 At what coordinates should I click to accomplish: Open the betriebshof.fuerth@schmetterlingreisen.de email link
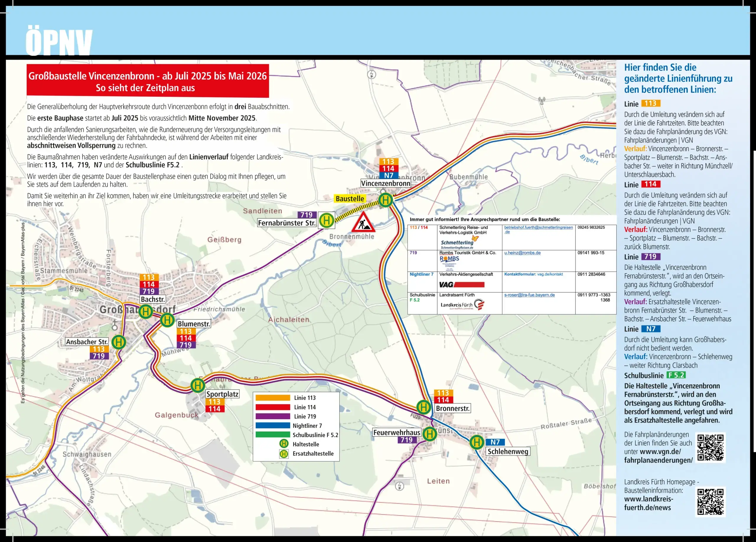[538, 230]
